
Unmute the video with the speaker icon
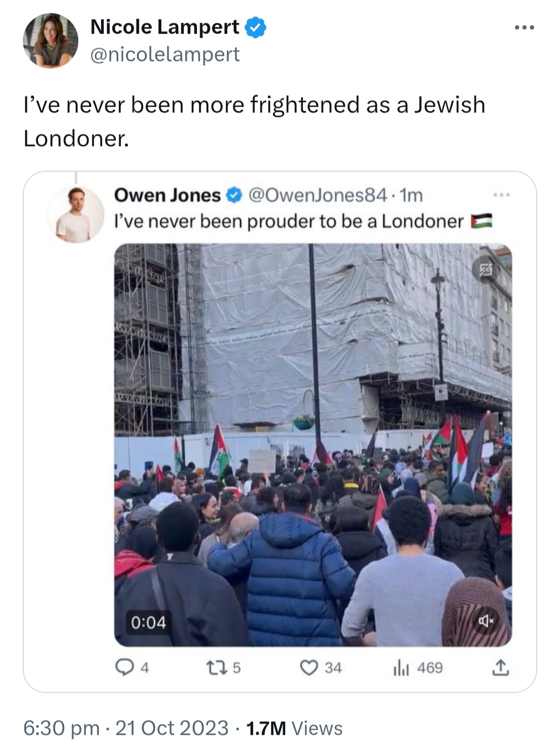486,620
